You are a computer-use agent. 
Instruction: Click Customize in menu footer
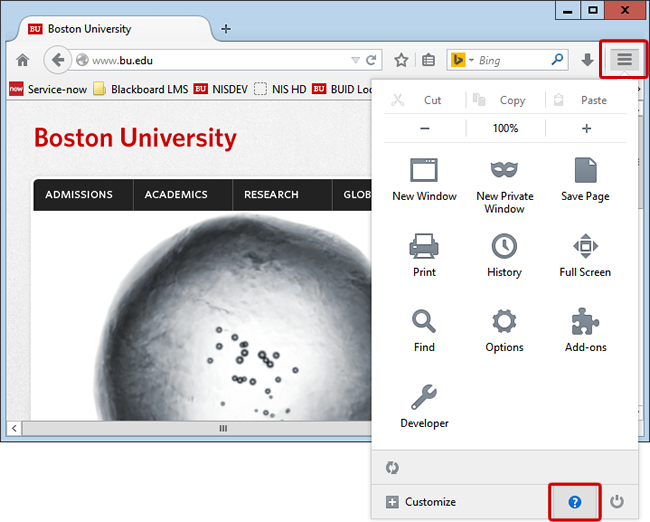(x=421, y=502)
